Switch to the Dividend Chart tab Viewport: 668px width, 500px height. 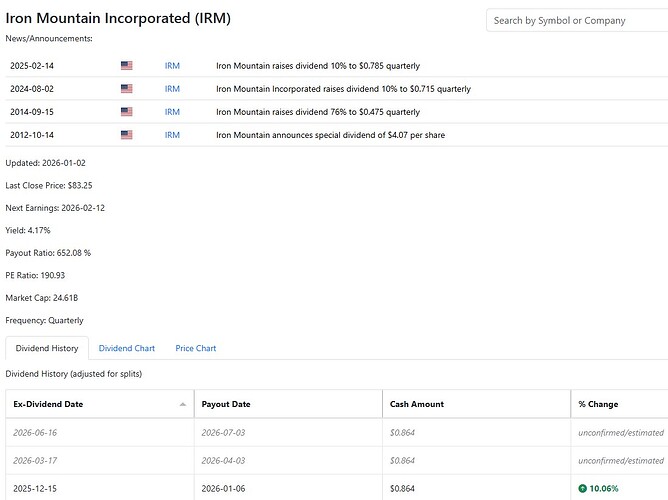[127, 348]
